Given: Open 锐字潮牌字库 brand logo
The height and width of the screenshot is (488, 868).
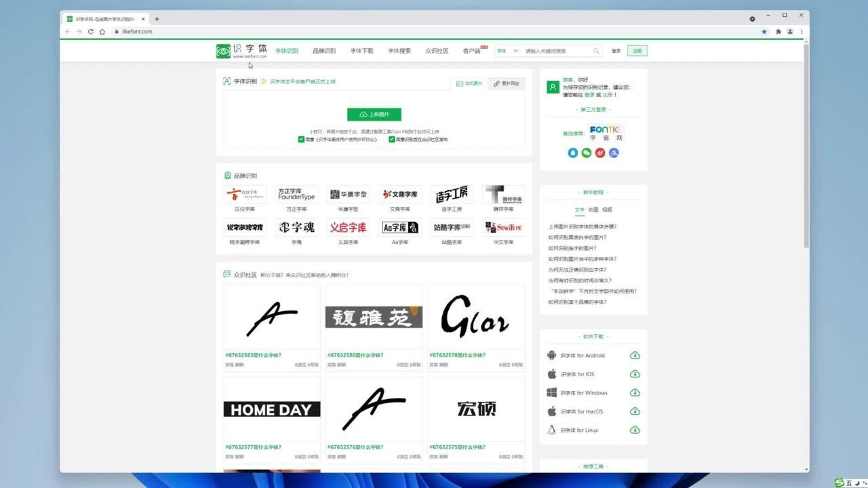Looking at the screenshot, I should (245, 227).
